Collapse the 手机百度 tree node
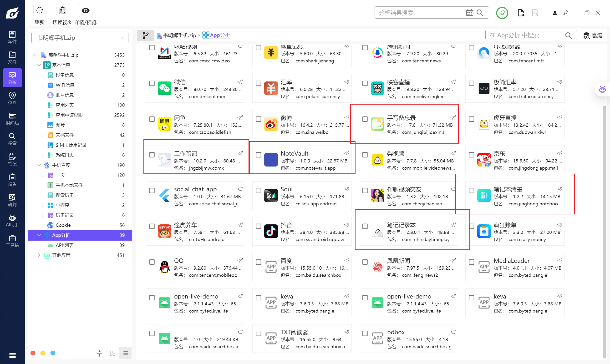Image resolution: width=610 pixels, height=364 pixels. click(39, 165)
